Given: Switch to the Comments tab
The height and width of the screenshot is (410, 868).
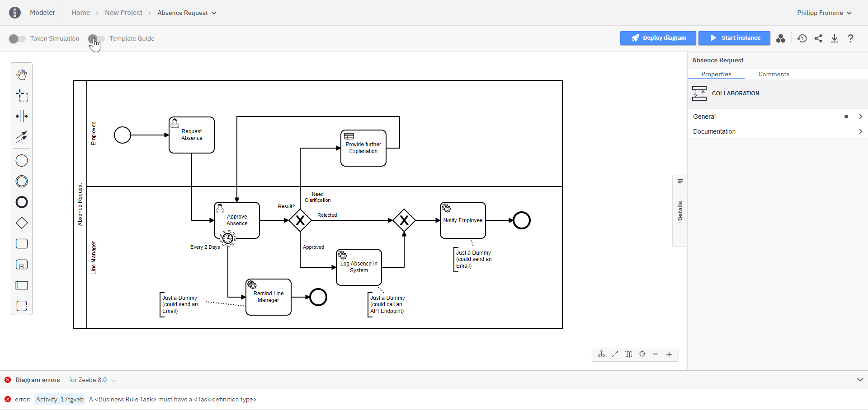Looking at the screenshot, I should coord(774,74).
